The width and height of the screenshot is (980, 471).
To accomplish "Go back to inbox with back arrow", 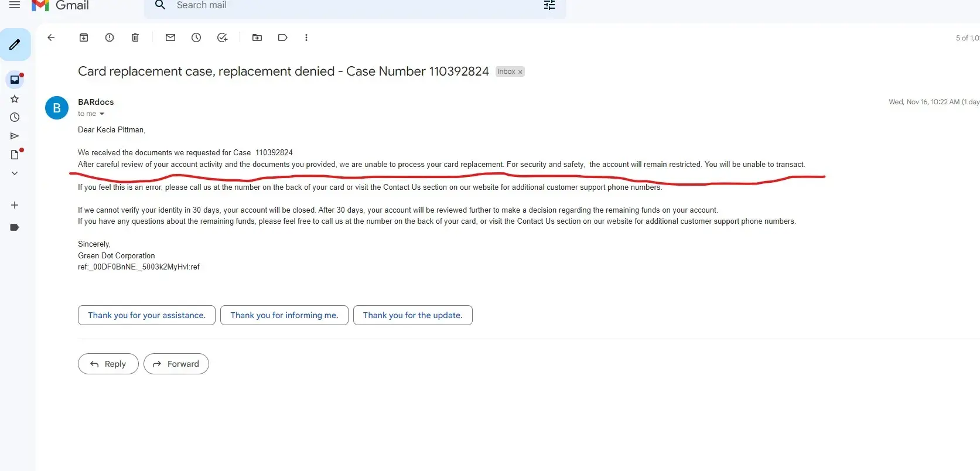I will tap(51, 37).
